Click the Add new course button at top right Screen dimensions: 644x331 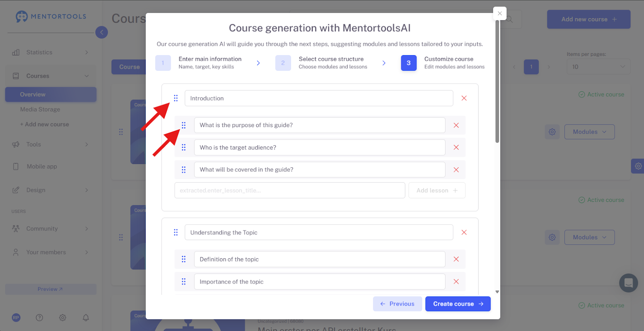(x=588, y=19)
